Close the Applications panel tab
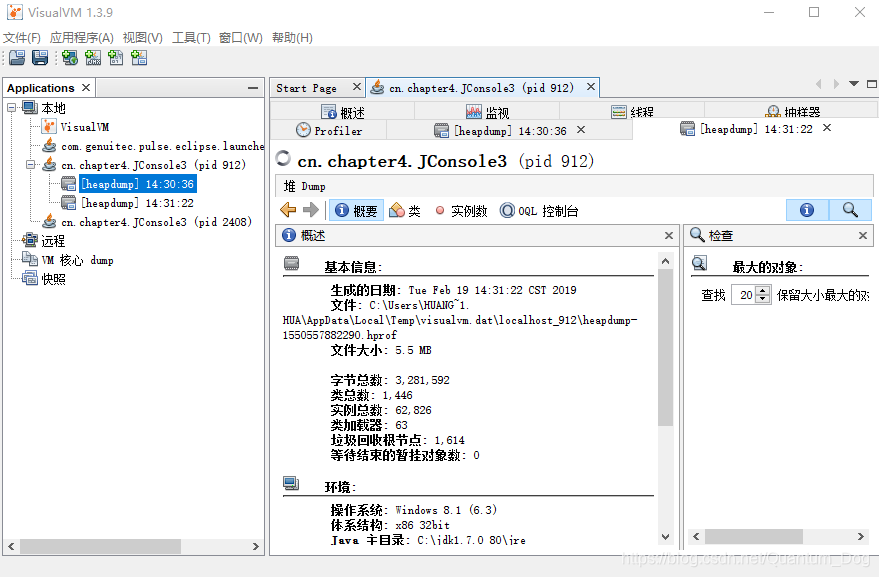 (x=86, y=87)
